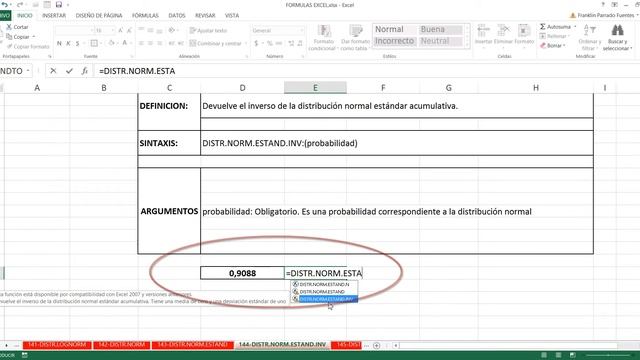The width and height of the screenshot is (640, 360).
Task: Click the decrease decimals icon
Action: pyautogui.click(x=300, y=43)
